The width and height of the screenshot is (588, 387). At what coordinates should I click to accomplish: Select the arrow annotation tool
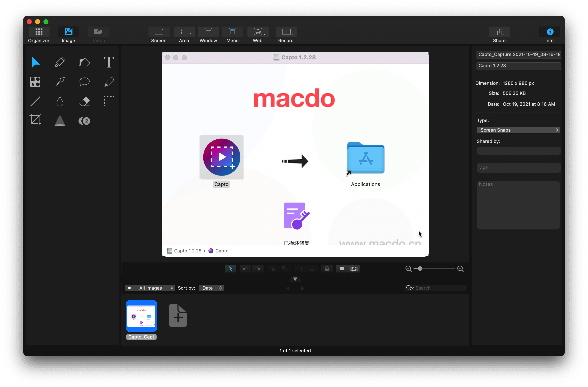(60, 82)
